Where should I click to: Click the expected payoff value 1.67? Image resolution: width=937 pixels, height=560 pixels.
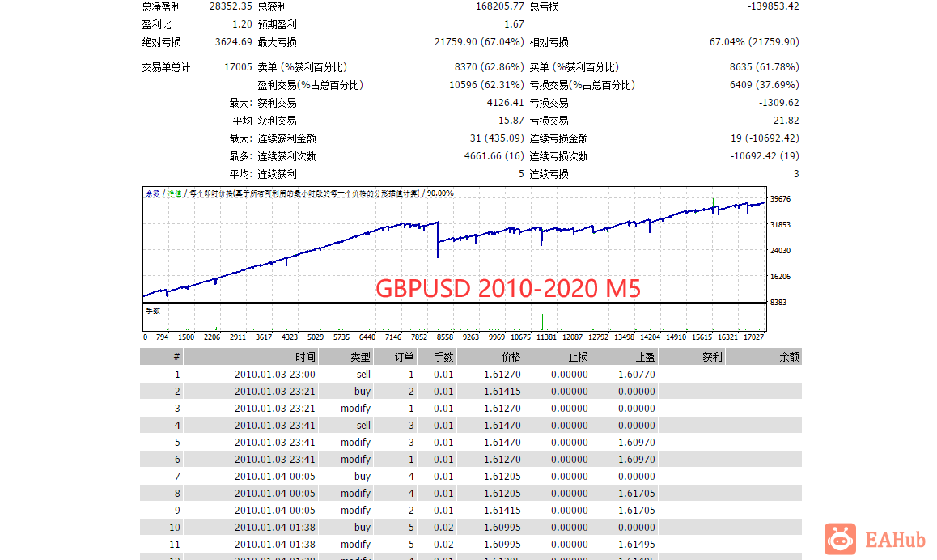click(x=514, y=24)
